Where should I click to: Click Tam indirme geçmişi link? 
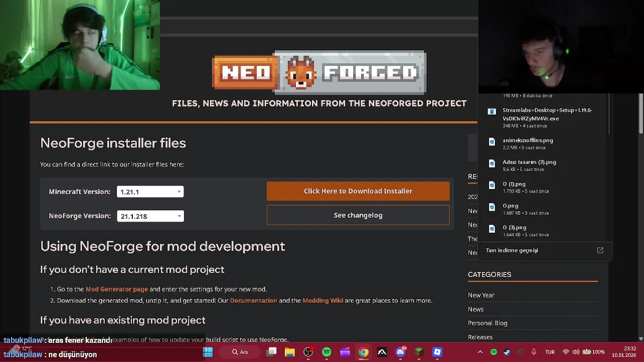(512, 250)
